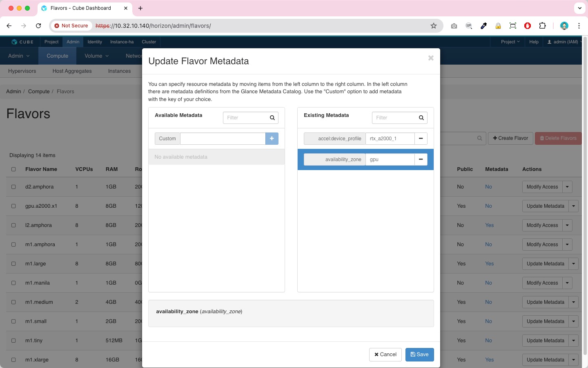Click the Custom metadata key input
Image resolution: width=588 pixels, height=368 pixels.
pyautogui.click(x=223, y=139)
